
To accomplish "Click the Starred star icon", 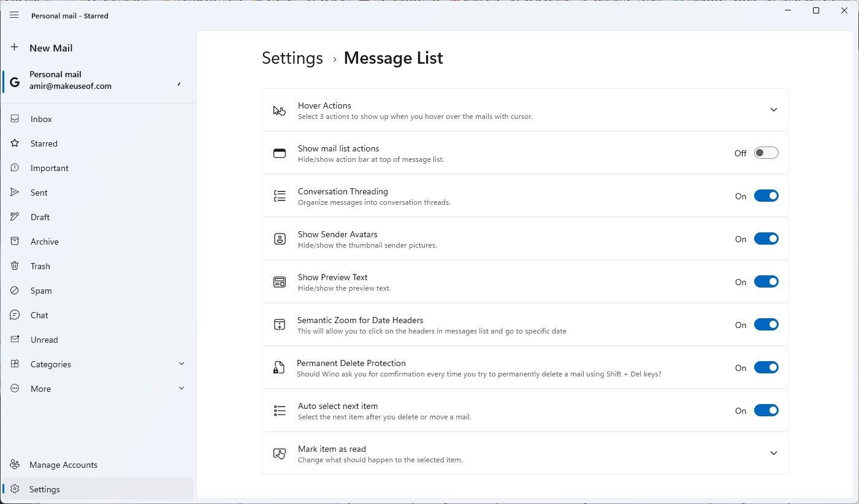I will coord(15,143).
